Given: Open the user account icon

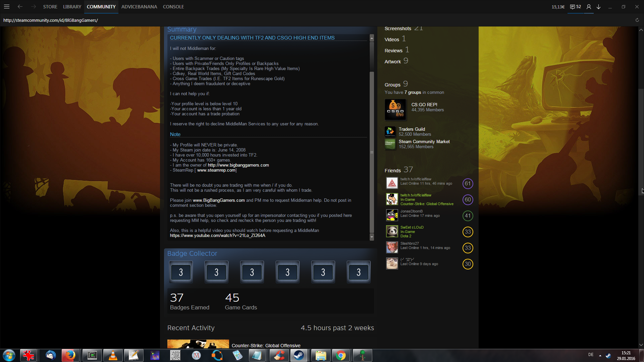Looking at the screenshot, I should tap(589, 7).
